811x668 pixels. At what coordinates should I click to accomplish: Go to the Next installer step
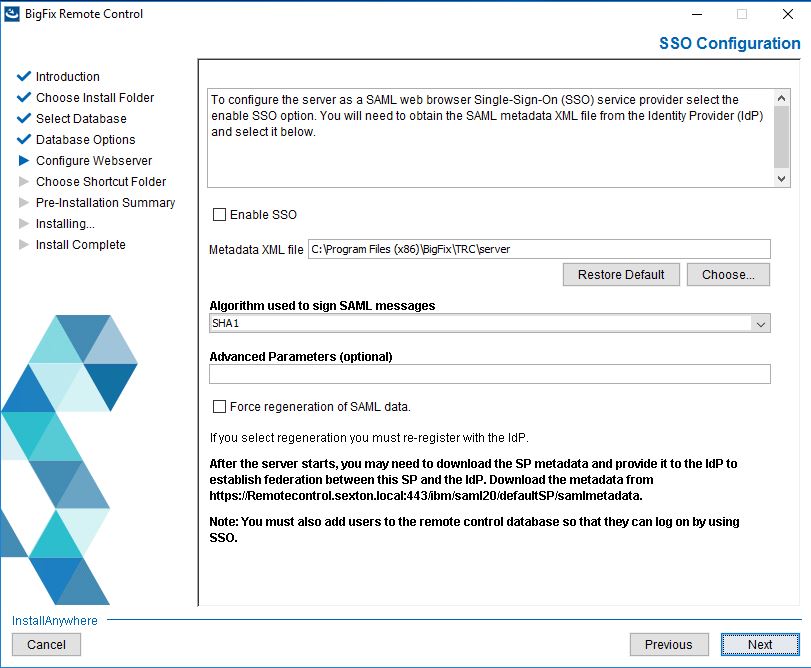pos(760,645)
